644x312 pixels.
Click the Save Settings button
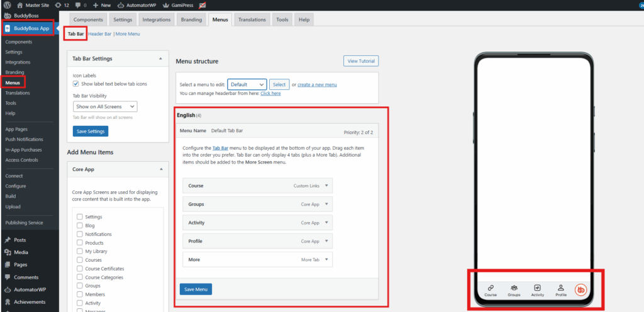click(91, 131)
